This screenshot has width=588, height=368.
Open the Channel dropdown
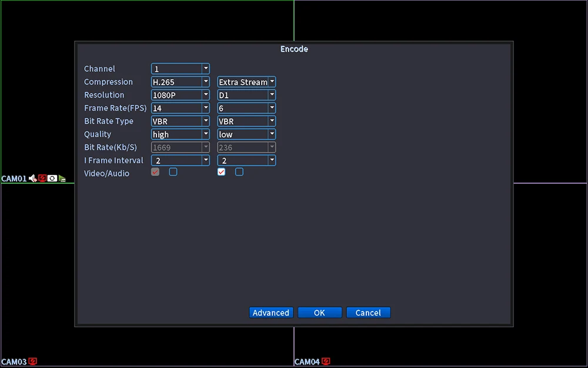point(181,69)
